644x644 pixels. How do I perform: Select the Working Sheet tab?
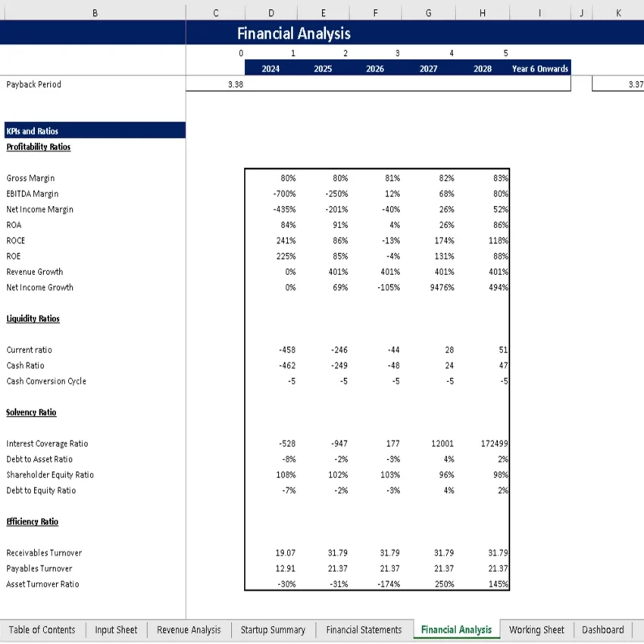pyautogui.click(x=536, y=630)
